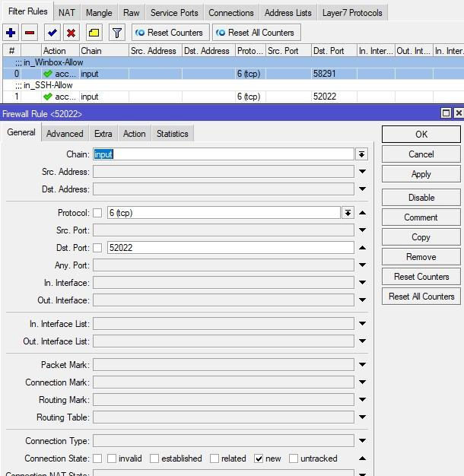
Task: Open filter using funnel icon
Action: 116,33
